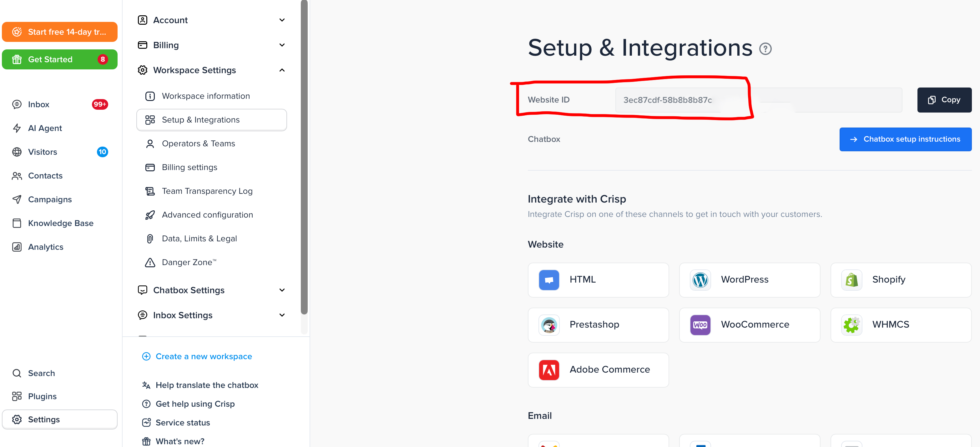Click the AI Agent lightning icon
The image size is (980, 447).
(17, 128)
